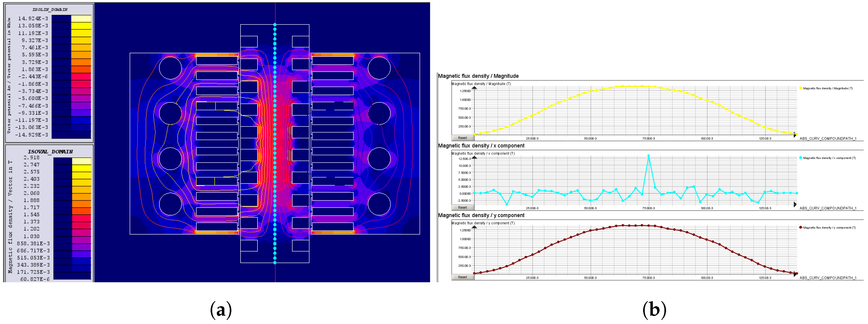Click the ABS_CURV_COMPOUNDPATH_1 label of Magnitude plot
The height and width of the screenshot is (324, 868).
tap(828, 139)
